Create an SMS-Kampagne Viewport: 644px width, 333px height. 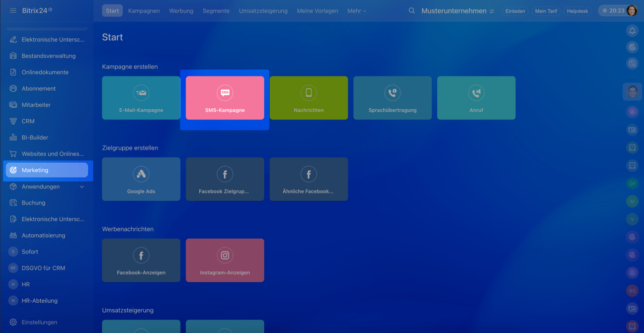[x=225, y=98]
